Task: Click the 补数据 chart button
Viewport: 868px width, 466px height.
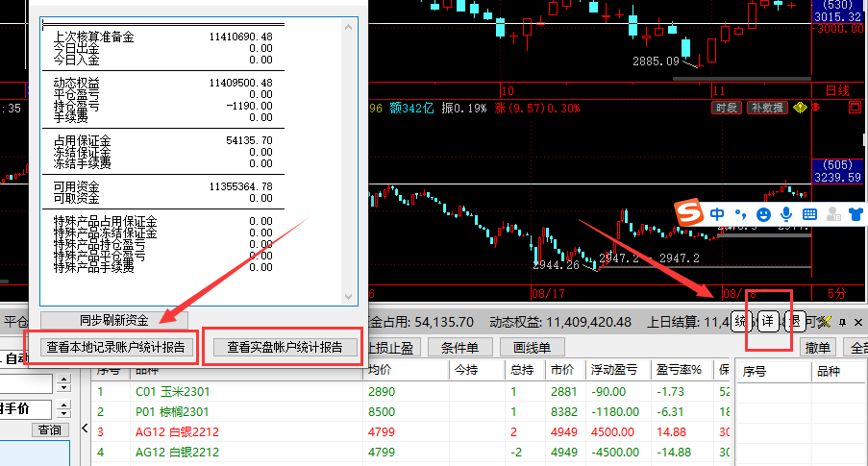Action: (767, 108)
